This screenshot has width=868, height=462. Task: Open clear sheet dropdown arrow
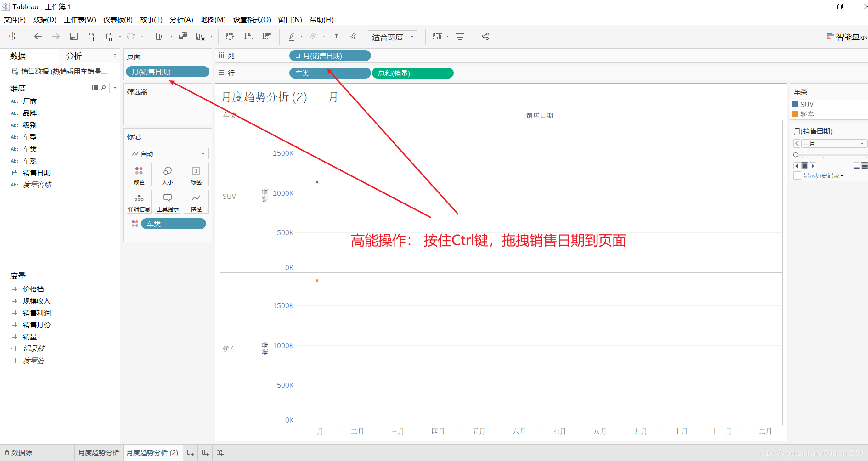(211, 36)
